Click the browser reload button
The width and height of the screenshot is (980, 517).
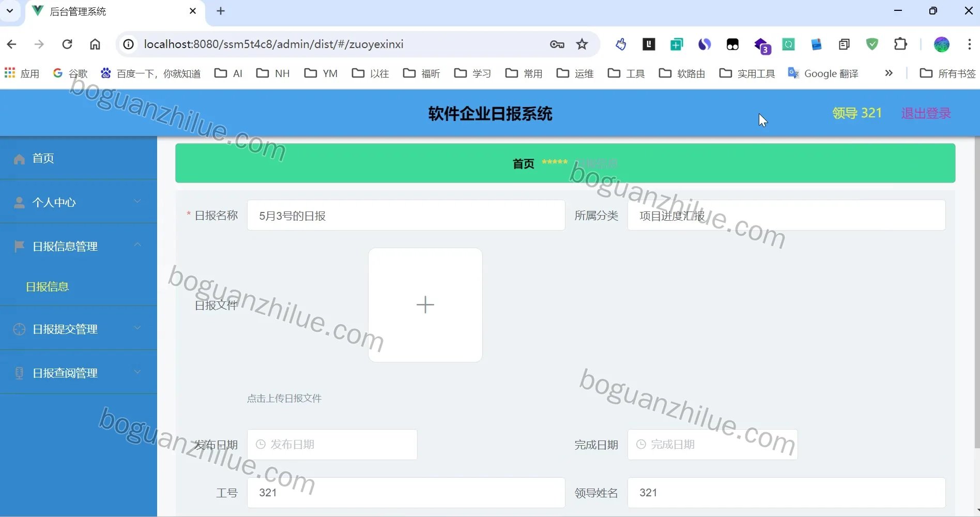[x=67, y=44]
